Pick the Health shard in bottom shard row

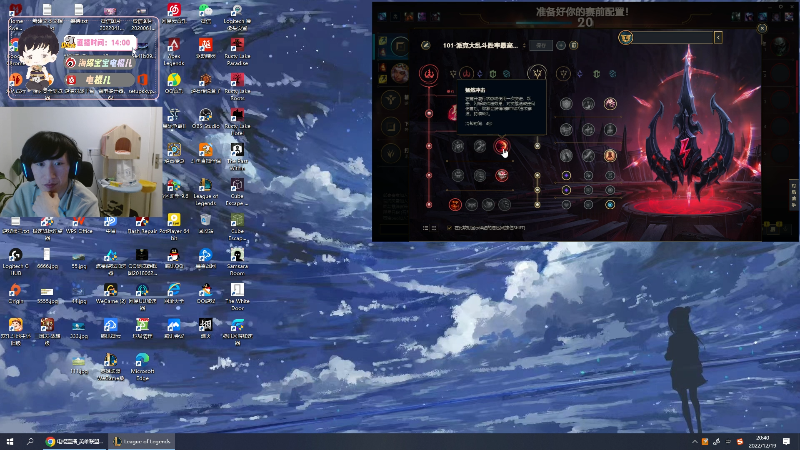coord(566,205)
